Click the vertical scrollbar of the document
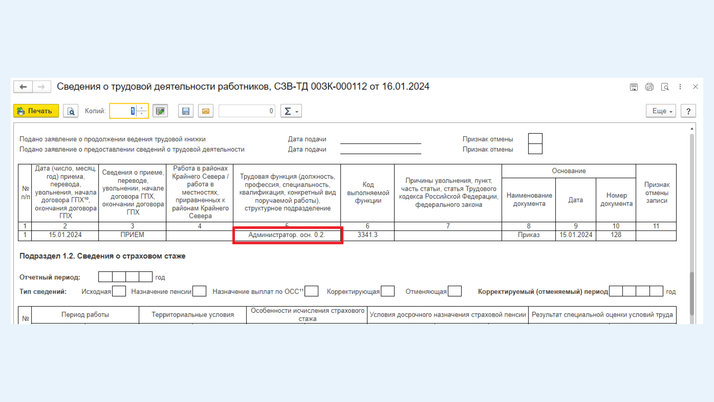 coord(691,220)
